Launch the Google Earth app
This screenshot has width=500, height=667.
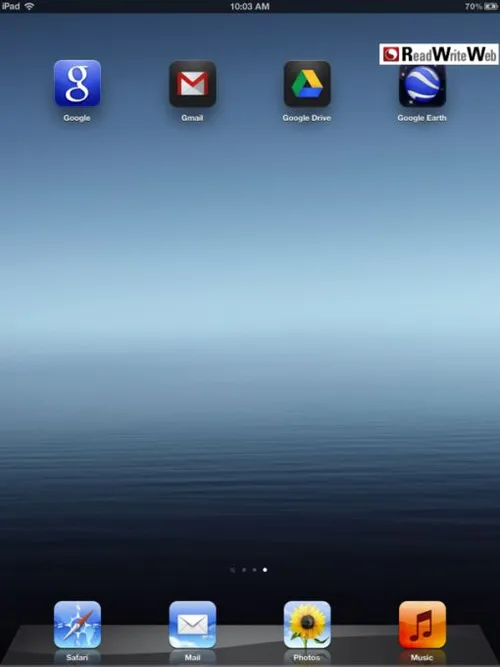422,86
